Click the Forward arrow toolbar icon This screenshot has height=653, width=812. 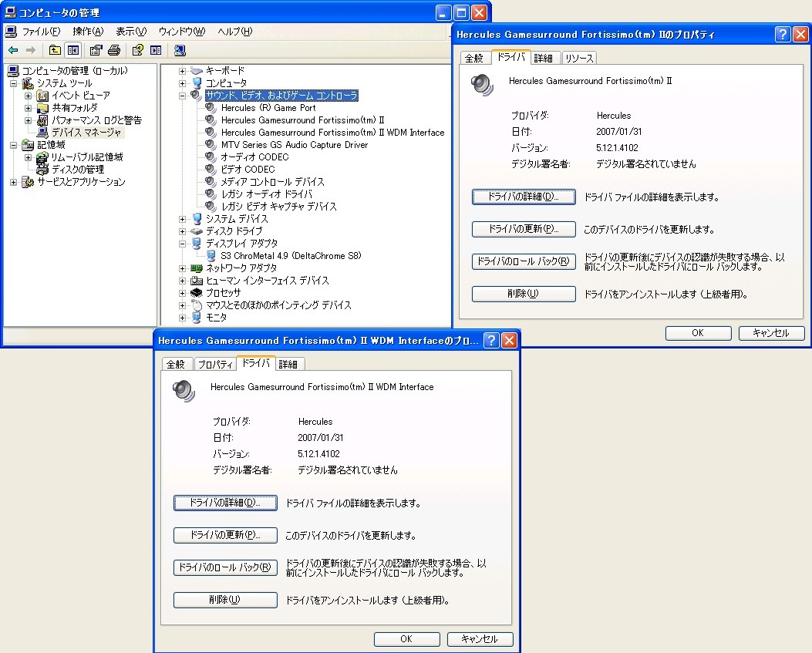tap(31, 50)
